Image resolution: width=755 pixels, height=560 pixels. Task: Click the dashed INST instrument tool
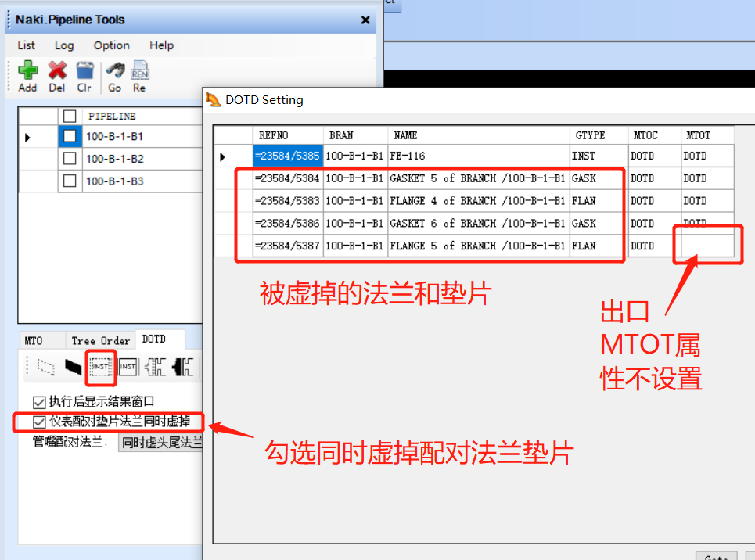(x=101, y=368)
